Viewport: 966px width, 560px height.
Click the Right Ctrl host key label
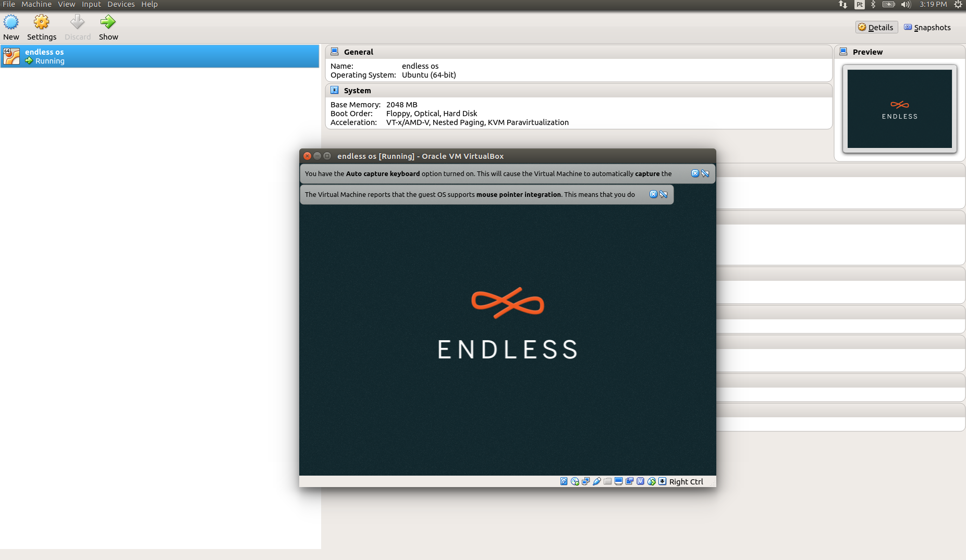686,482
